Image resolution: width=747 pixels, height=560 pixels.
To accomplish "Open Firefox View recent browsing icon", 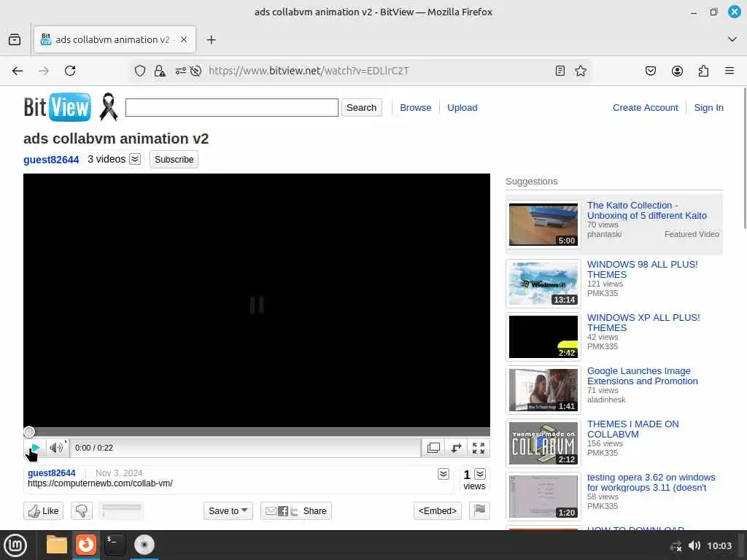I will point(15,39).
